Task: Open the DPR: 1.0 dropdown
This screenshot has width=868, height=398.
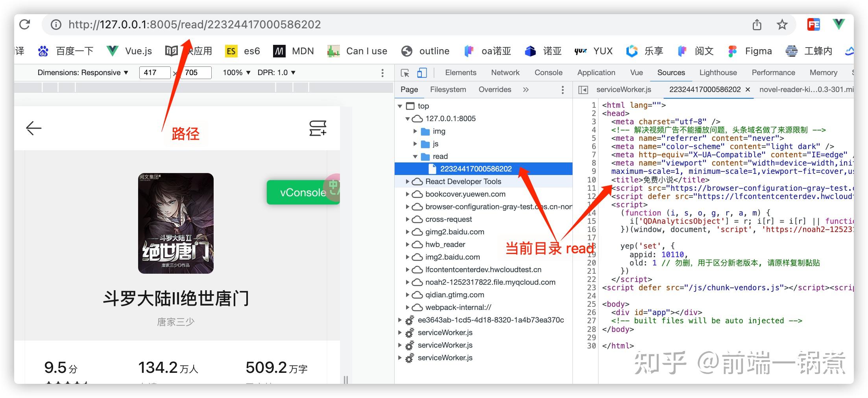Action: (276, 73)
